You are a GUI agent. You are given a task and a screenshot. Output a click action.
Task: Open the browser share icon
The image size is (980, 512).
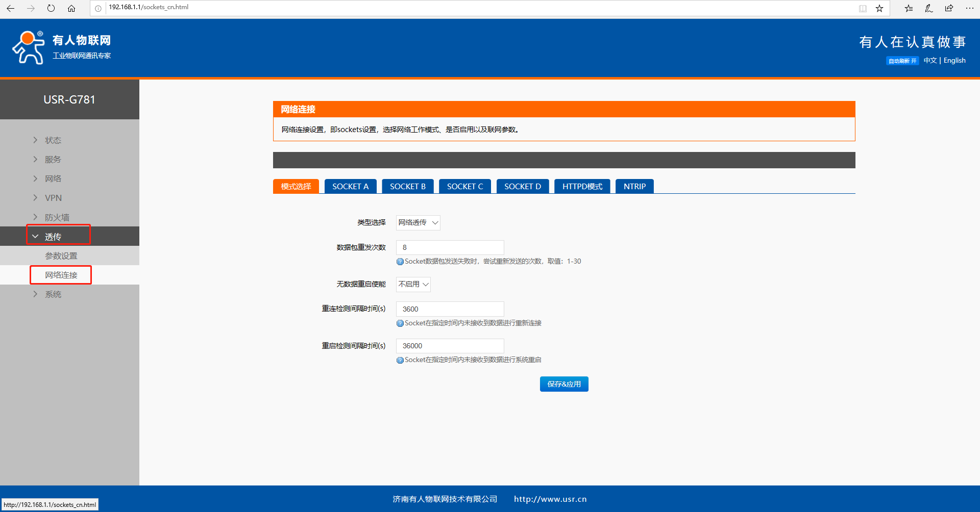pos(949,8)
